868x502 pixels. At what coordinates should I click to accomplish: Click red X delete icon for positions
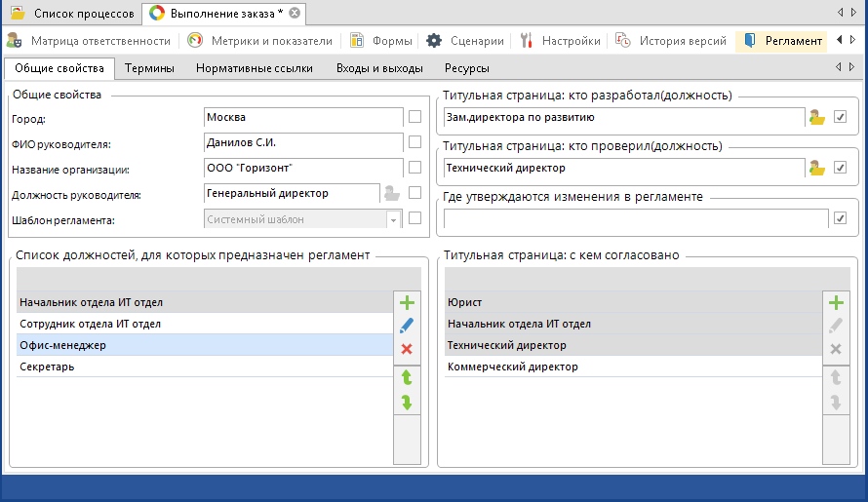407,349
